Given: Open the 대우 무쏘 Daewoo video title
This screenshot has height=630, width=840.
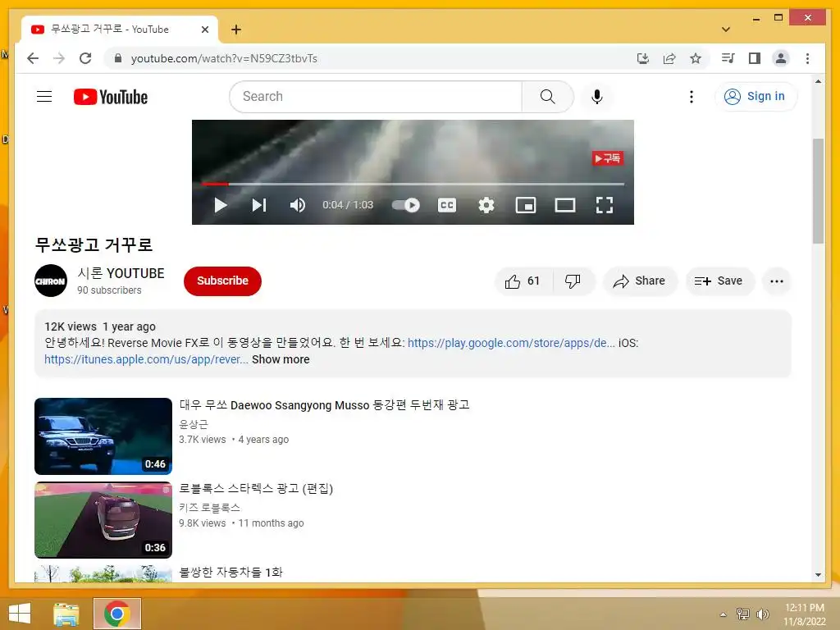Looking at the screenshot, I should 324,405.
